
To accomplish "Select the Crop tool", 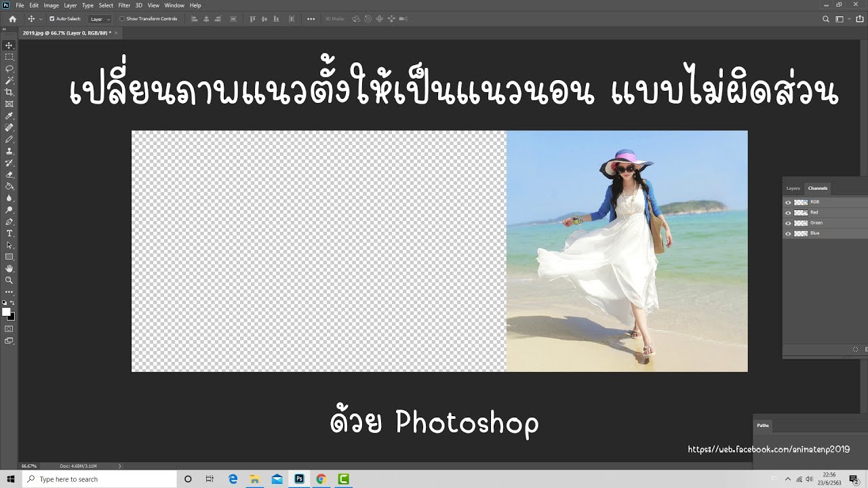I will click(9, 92).
